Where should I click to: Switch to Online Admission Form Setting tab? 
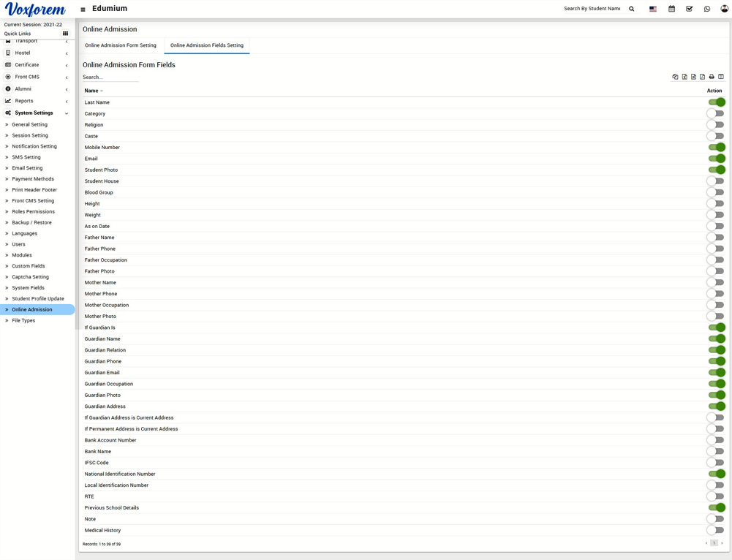[121, 45]
